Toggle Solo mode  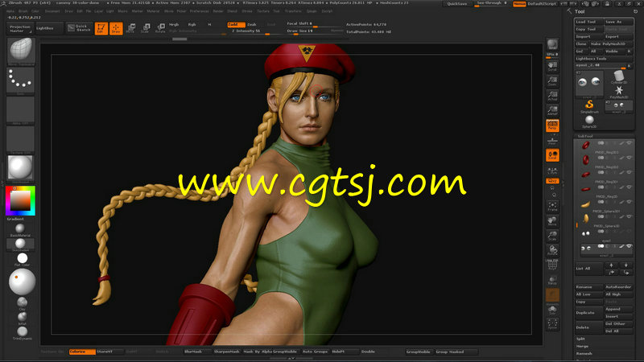(552, 310)
